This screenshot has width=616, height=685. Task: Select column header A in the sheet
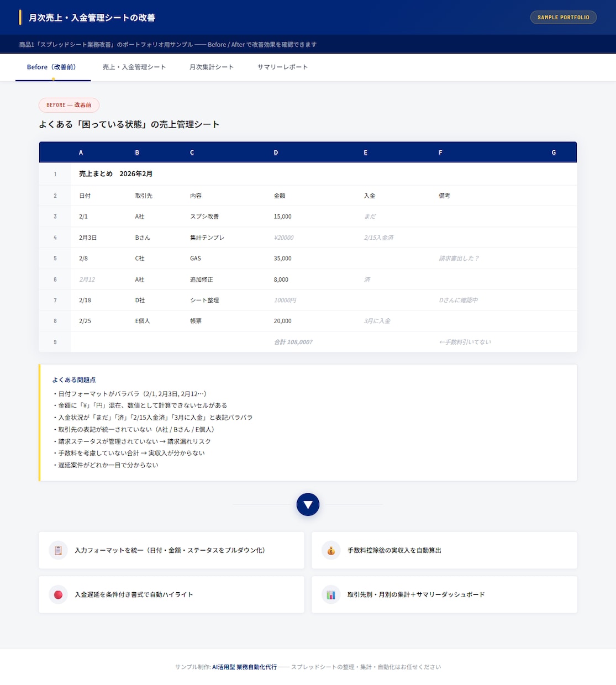[x=81, y=152]
